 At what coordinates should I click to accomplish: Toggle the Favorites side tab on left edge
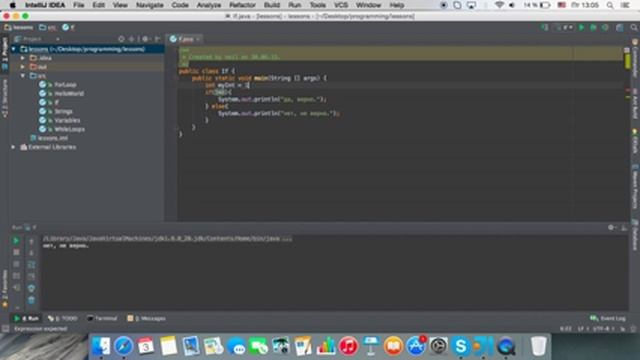pos(4,288)
